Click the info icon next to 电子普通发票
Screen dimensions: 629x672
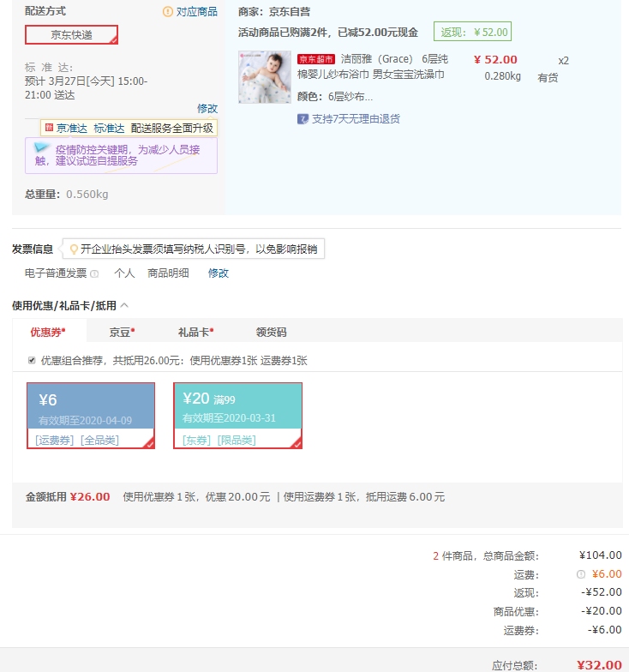click(94, 273)
